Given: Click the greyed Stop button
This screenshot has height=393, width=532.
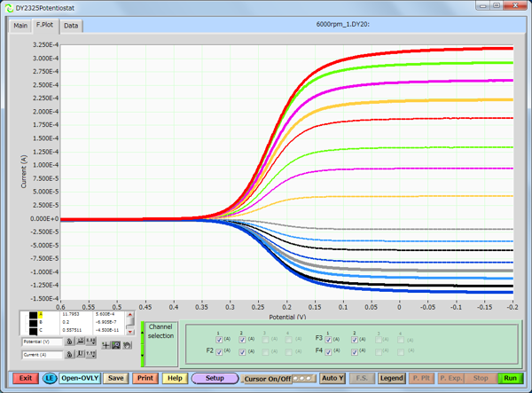Looking at the screenshot, I should (481, 378).
